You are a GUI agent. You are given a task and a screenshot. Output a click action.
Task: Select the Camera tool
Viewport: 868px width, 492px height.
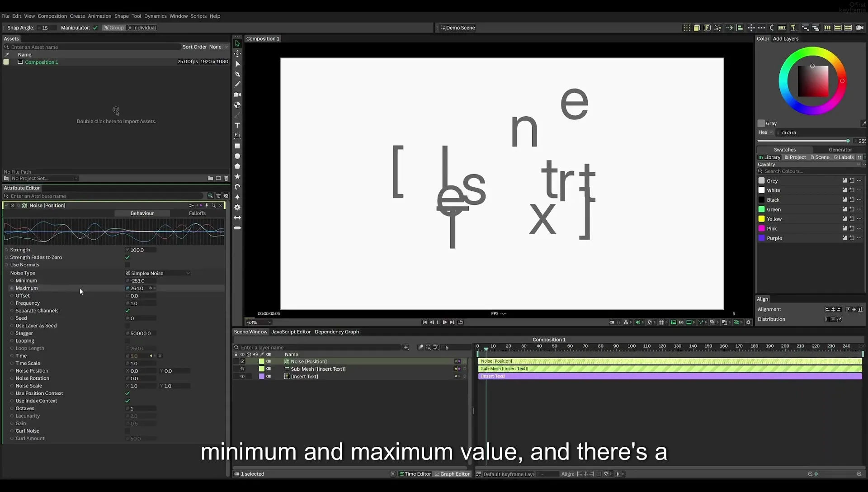[x=237, y=95]
